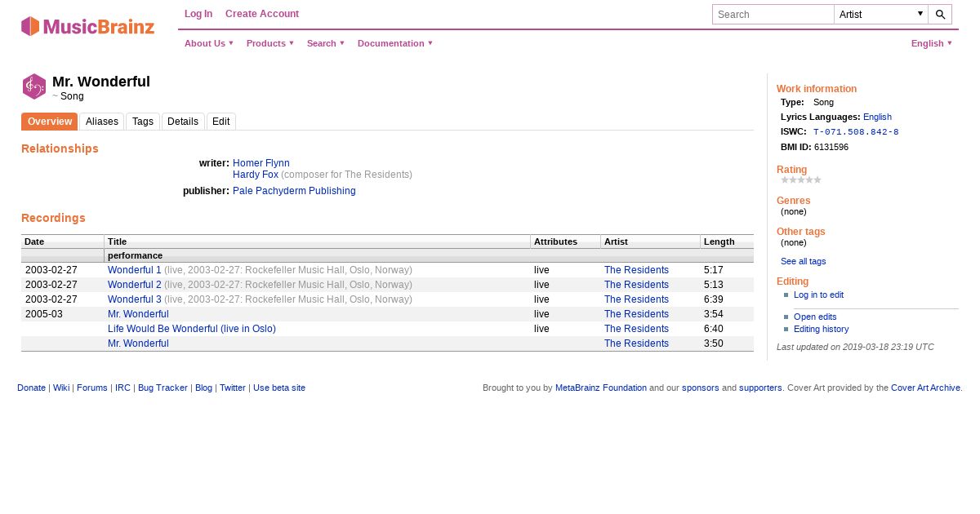980x514 pixels.
Task: Focus the Search input field
Action: 773,15
